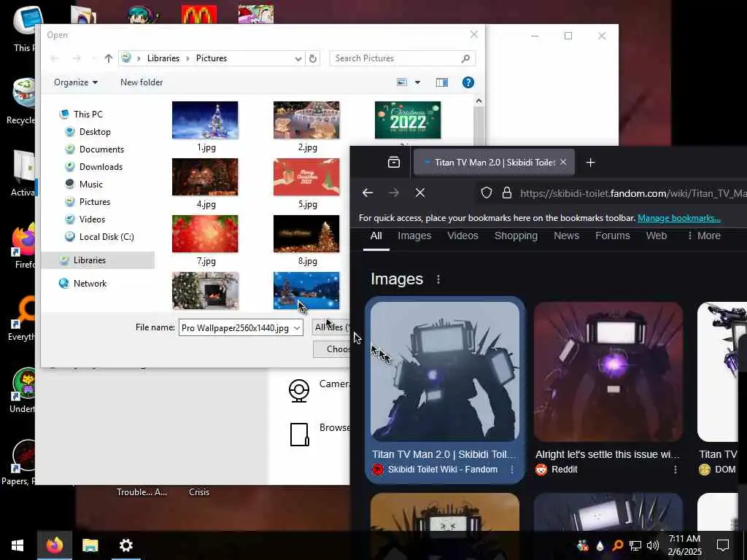This screenshot has height=560, width=747.
Task: Open the Windows Start menu
Action: click(18, 545)
